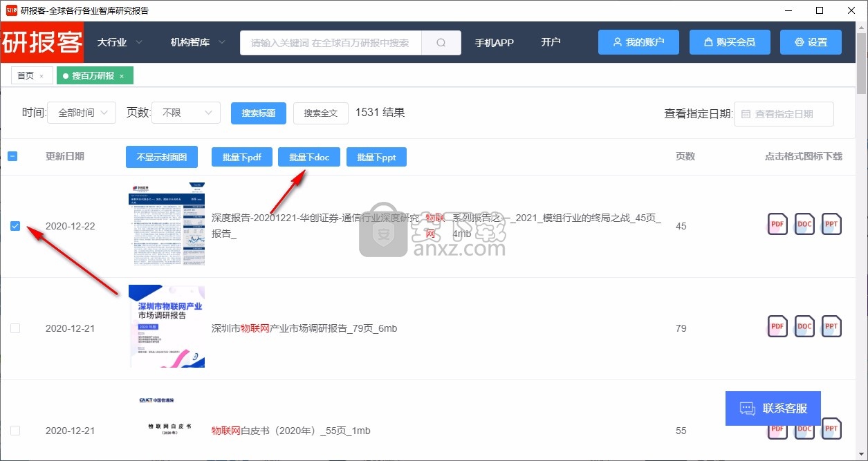
Task: Open the 时间 全部时间 dropdown
Action: click(82, 113)
